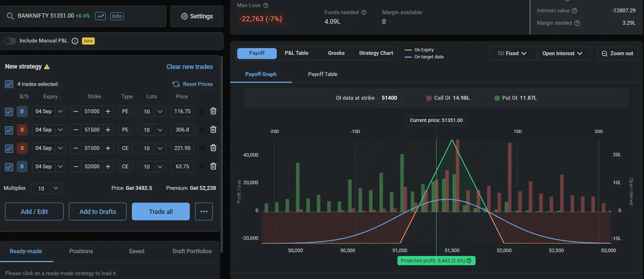This screenshot has height=279, width=644.
Task: Delete the 51000 PE trade with trash icon
Action: pyautogui.click(x=213, y=111)
